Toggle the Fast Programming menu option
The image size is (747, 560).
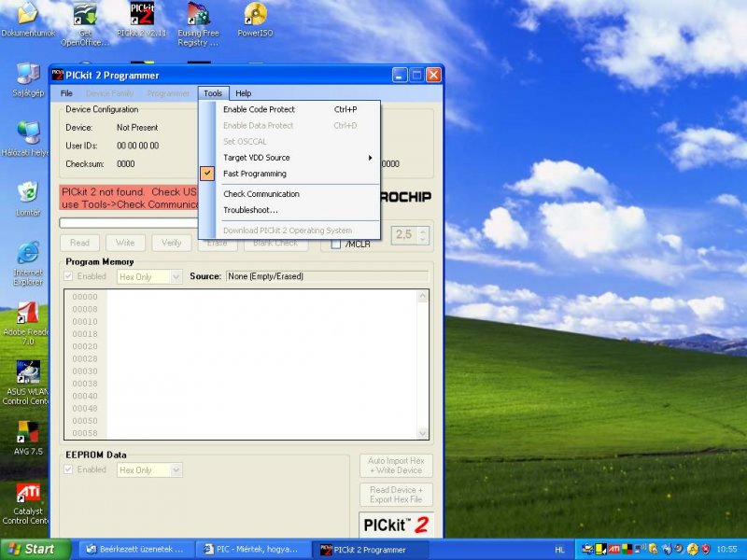[254, 174]
